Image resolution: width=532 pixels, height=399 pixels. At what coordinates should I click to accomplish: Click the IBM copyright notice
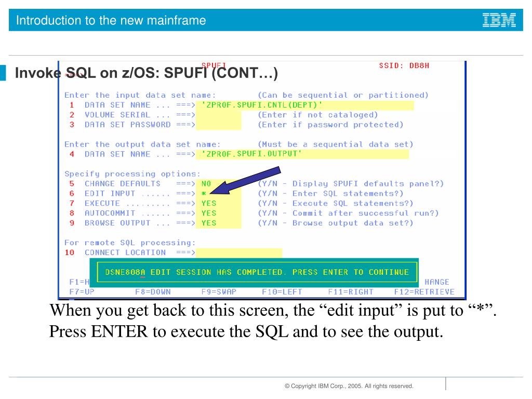[349, 386]
